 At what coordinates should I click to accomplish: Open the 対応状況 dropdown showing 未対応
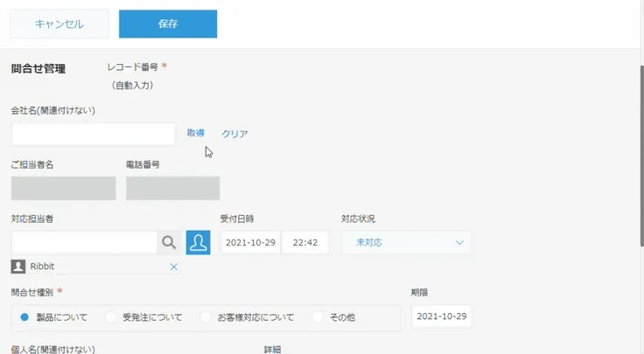(x=406, y=242)
